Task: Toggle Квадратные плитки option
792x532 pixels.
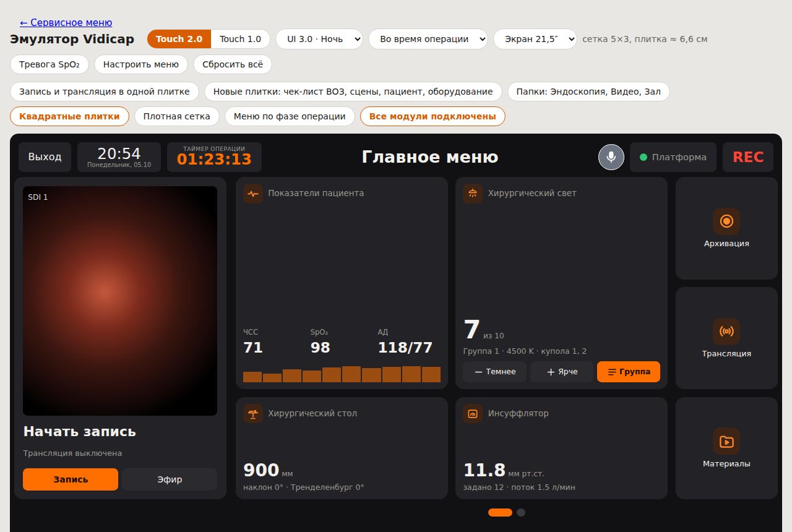Action: [69, 116]
